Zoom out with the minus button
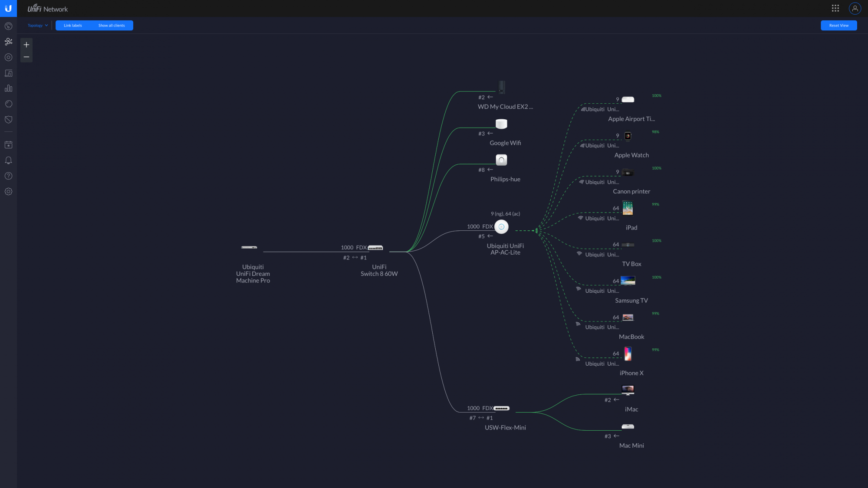868x488 pixels. coord(26,57)
